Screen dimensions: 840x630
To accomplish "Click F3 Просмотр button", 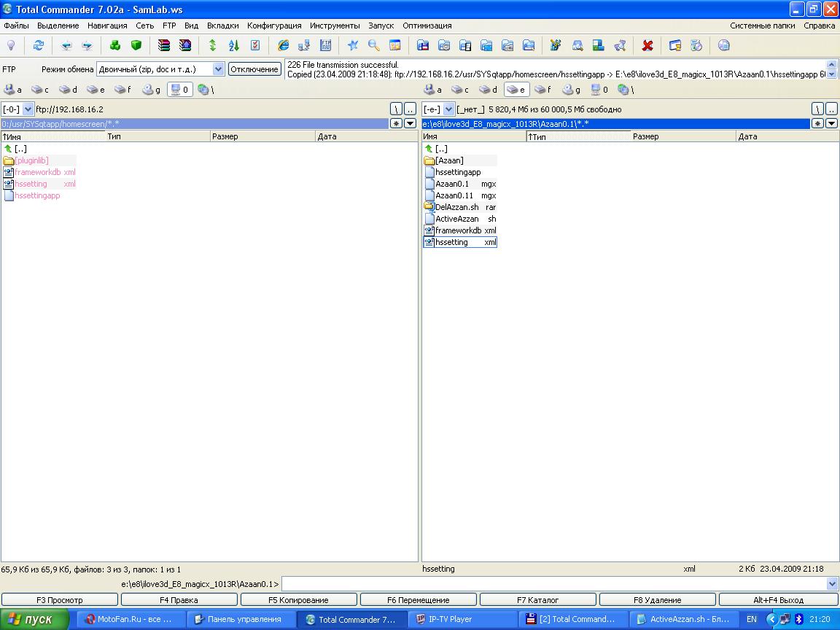I will pos(60,600).
